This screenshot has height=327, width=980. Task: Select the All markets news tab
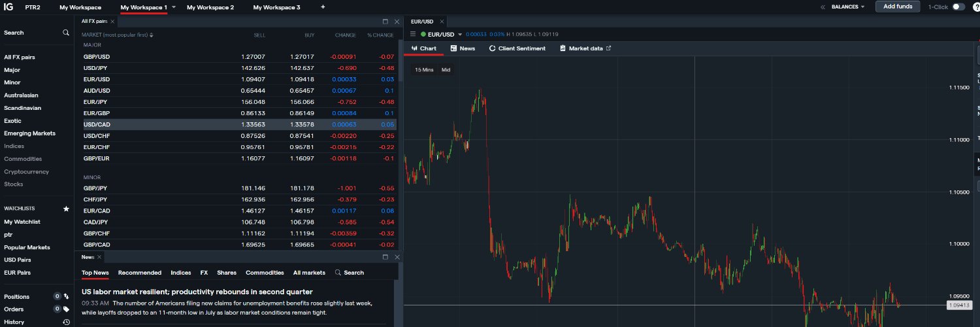click(309, 273)
